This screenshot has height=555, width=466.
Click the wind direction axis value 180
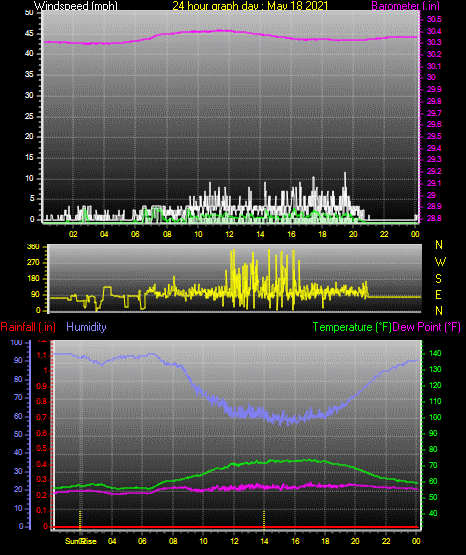tap(34, 279)
